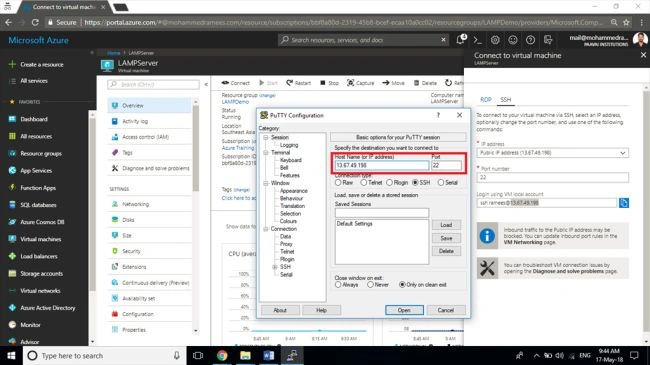Select SSH connection type in PuTTY

point(415,182)
